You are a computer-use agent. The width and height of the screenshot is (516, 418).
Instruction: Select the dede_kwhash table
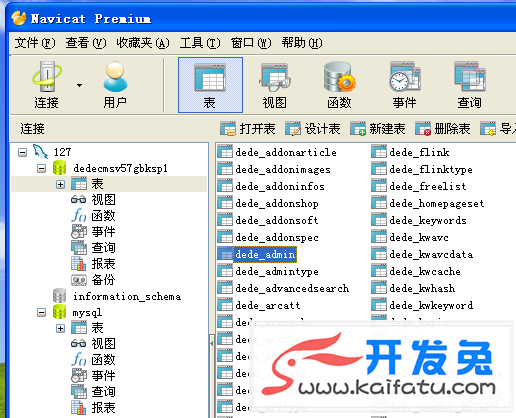point(413,288)
